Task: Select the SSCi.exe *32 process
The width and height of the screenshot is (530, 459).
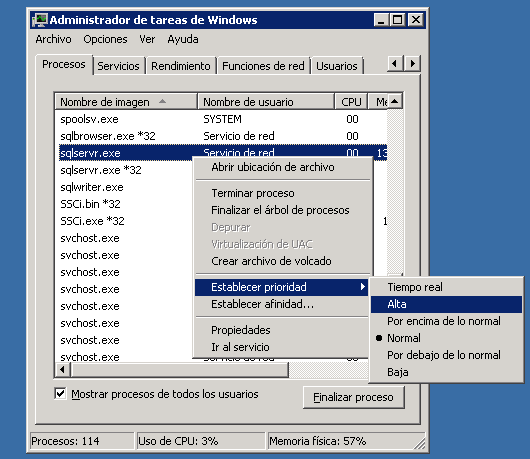Action: [x=125, y=221]
